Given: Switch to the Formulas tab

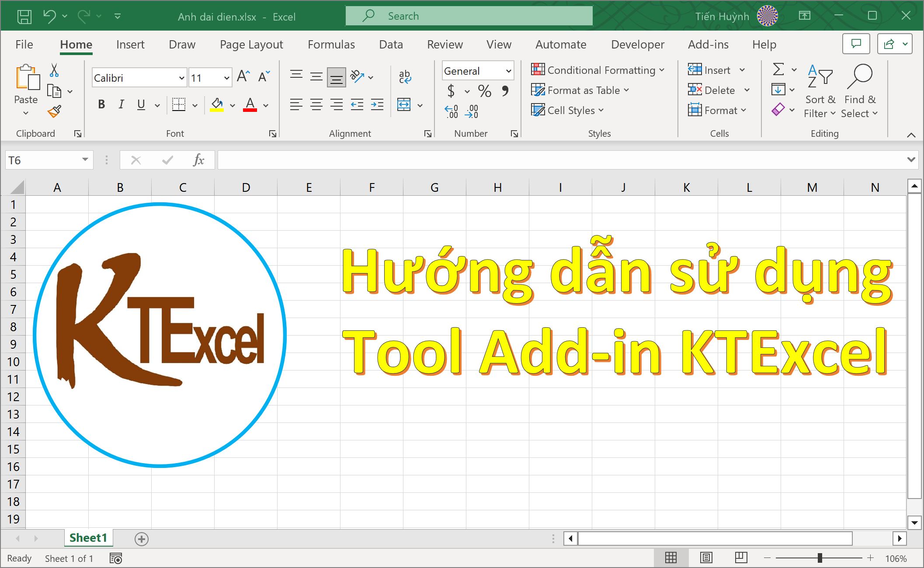Looking at the screenshot, I should coord(331,45).
